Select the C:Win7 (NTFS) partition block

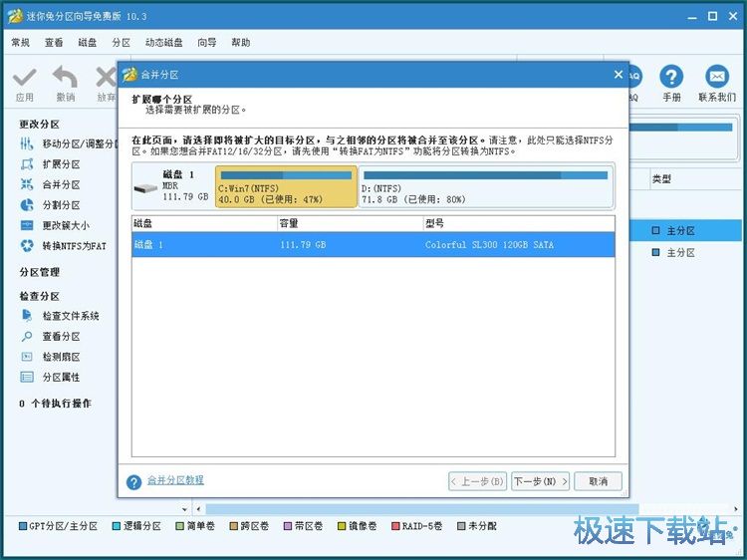coord(286,186)
